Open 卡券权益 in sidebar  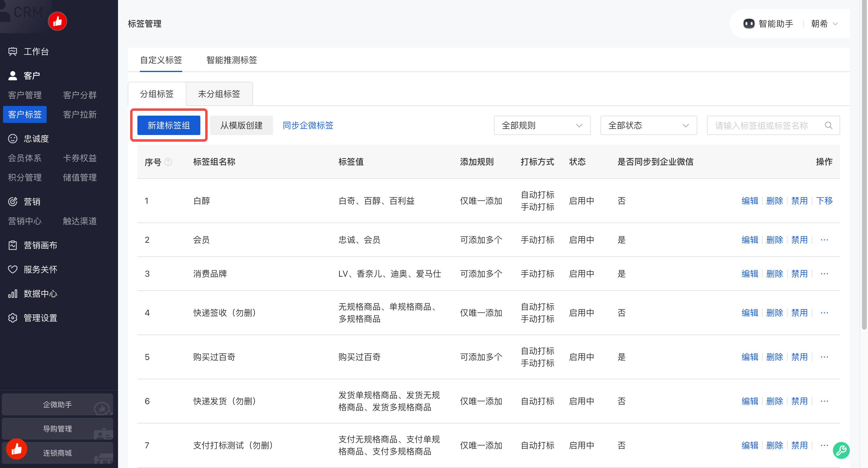(80, 158)
